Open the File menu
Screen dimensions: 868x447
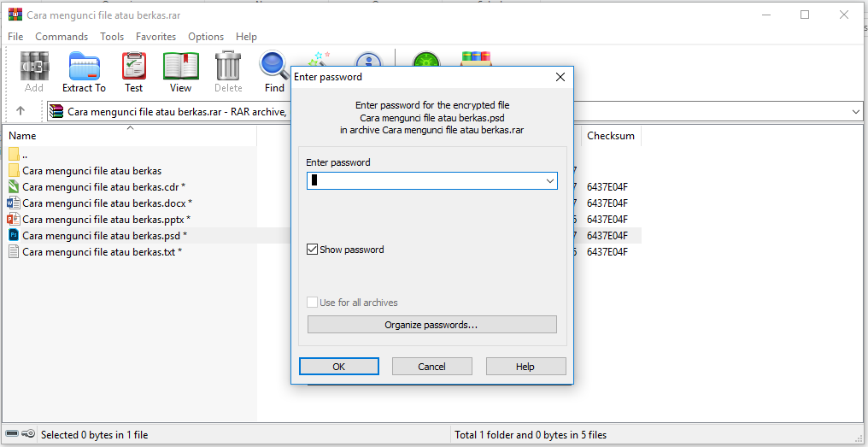pyautogui.click(x=15, y=37)
